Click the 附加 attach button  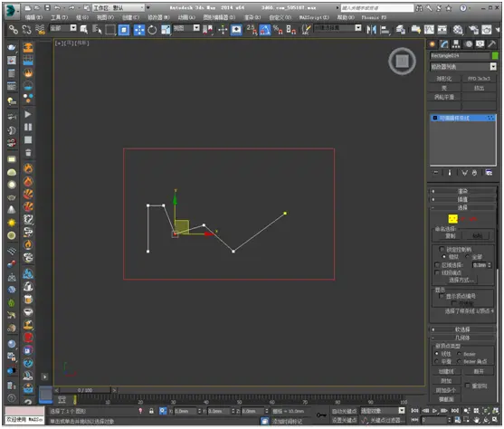pos(446,381)
